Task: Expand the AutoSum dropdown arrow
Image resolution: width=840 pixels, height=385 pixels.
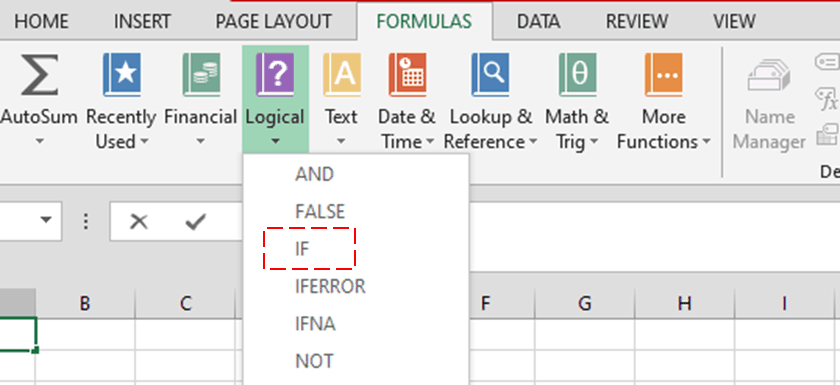Action: point(39,142)
